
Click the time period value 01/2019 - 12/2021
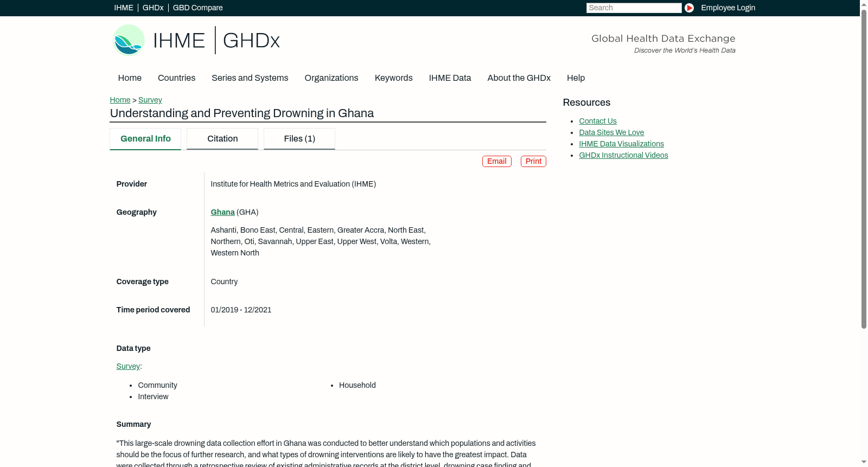(241, 310)
